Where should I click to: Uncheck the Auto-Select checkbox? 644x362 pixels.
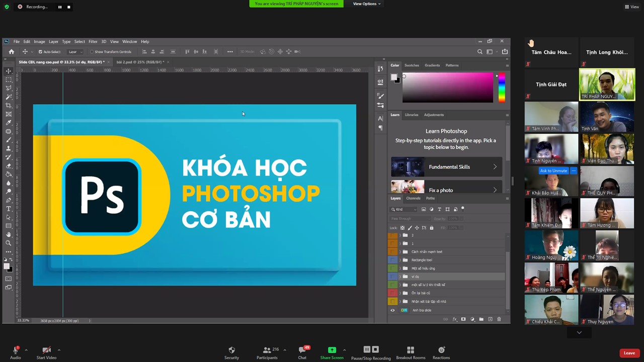(x=40, y=52)
